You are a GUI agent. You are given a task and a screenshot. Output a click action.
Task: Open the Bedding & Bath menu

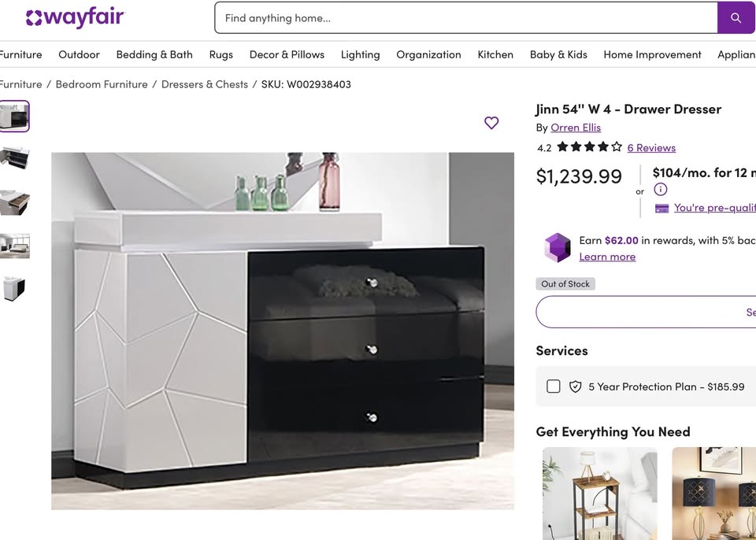[x=154, y=54]
